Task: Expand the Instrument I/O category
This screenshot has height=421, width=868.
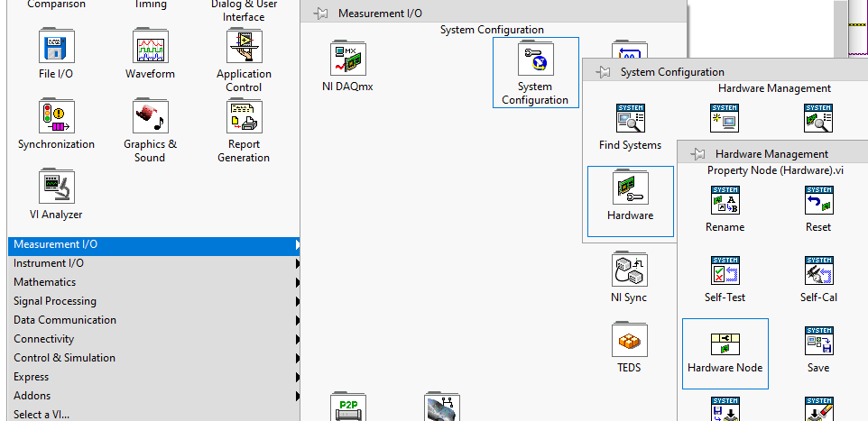Action: (154, 263)
